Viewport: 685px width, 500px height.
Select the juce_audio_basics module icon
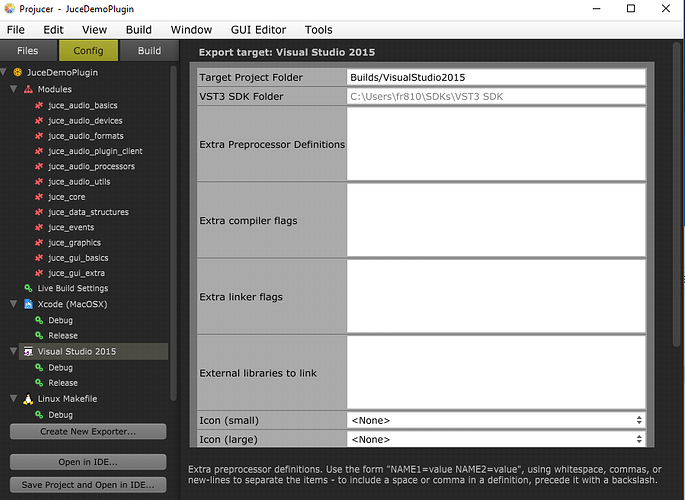39,105
